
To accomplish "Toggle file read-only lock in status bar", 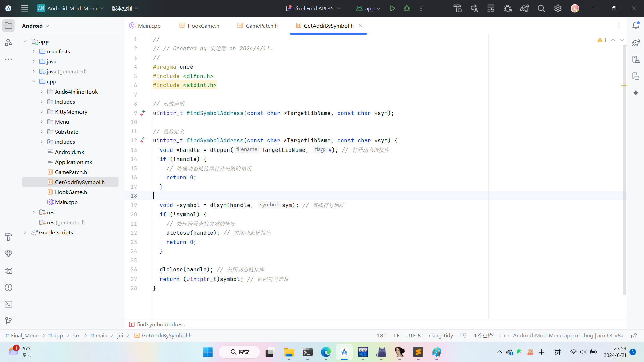I will tap(634, 336).
